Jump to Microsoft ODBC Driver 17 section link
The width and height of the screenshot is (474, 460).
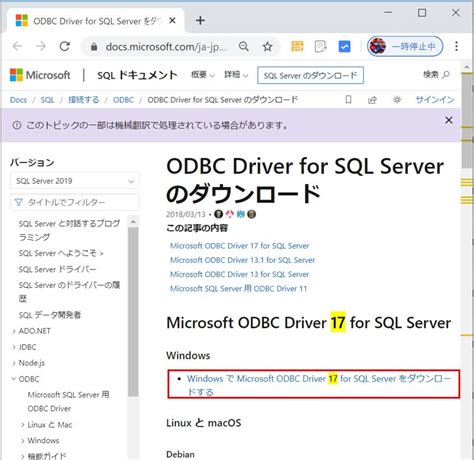click(x=239, y=246)
